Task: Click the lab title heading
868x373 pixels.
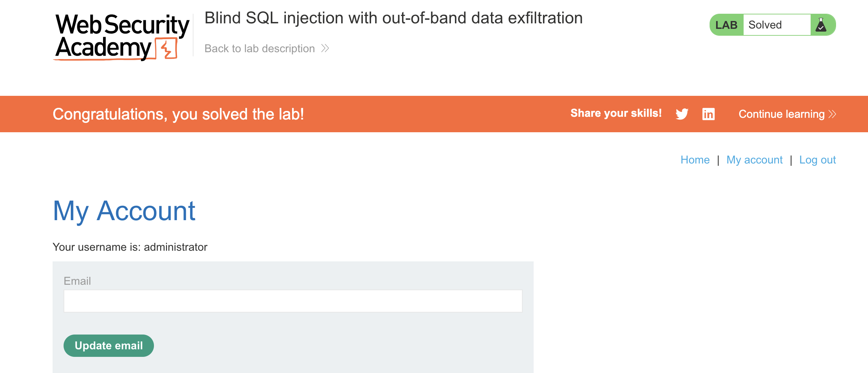Action: pos(393,18)
